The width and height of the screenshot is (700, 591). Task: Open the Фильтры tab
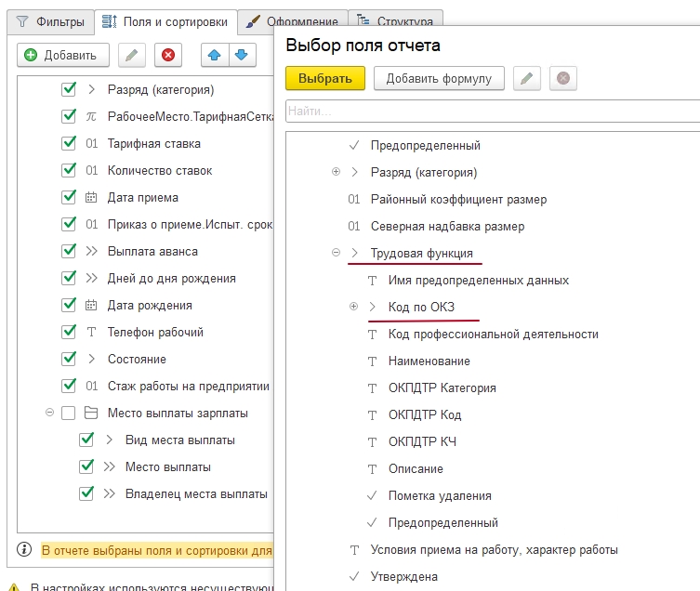50,21
